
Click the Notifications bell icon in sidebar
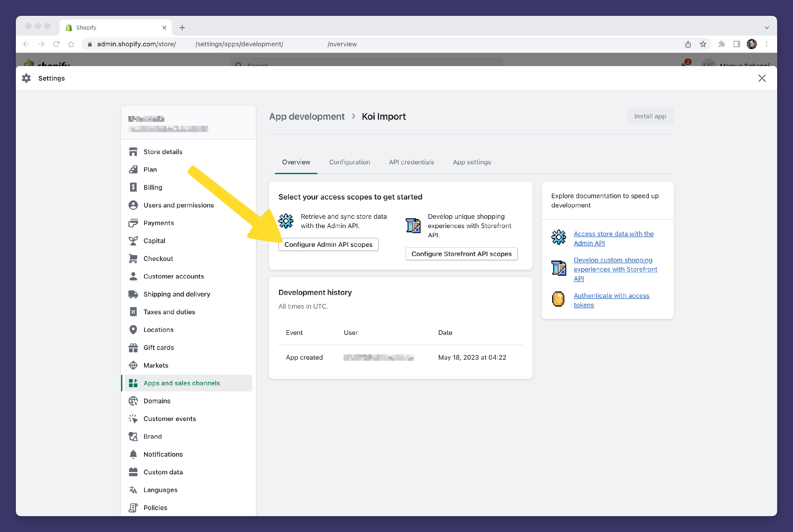tap(133, 454)
